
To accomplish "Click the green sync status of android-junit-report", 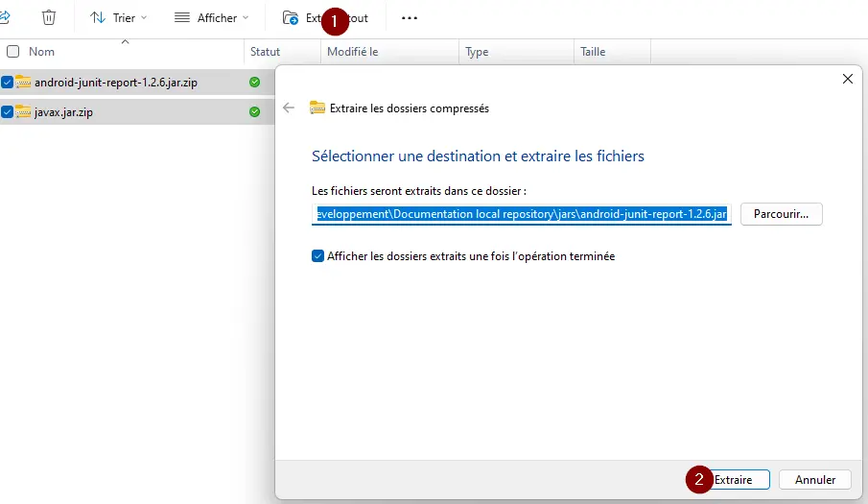I will coord(254,82).
